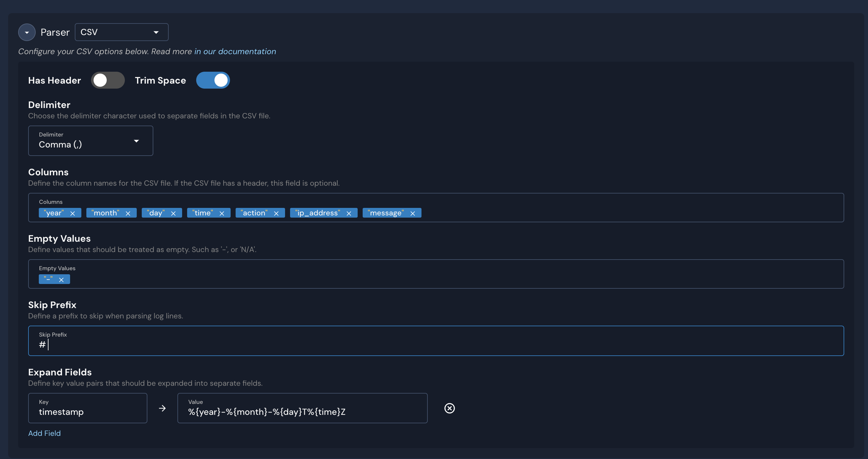Remove the "-" empty value chip
This screenshot has width=868, height=459.
point(61,280)
